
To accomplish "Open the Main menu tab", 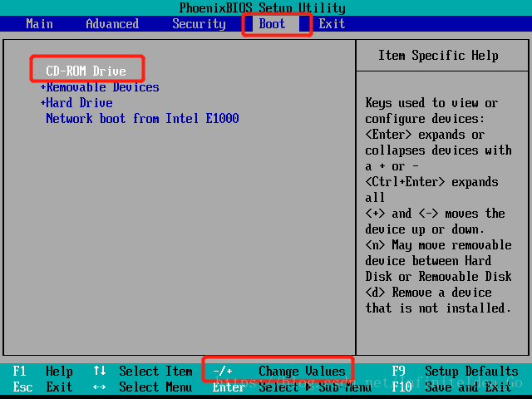I will tap(39, 24).
